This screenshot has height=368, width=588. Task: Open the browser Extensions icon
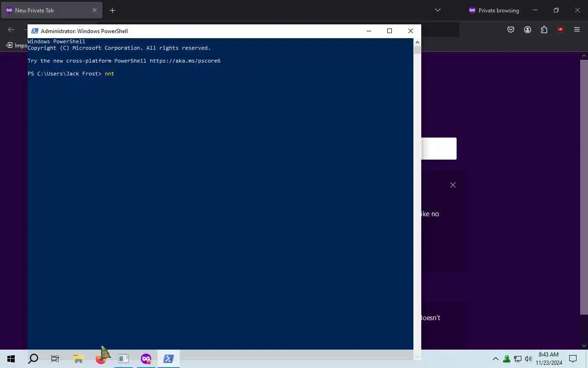tap(544, 29)
